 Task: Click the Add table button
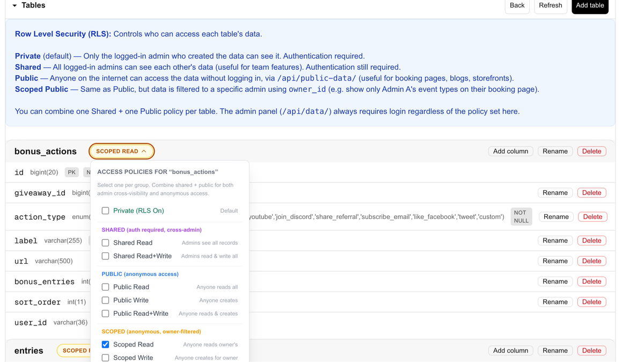tap(590, 5)
